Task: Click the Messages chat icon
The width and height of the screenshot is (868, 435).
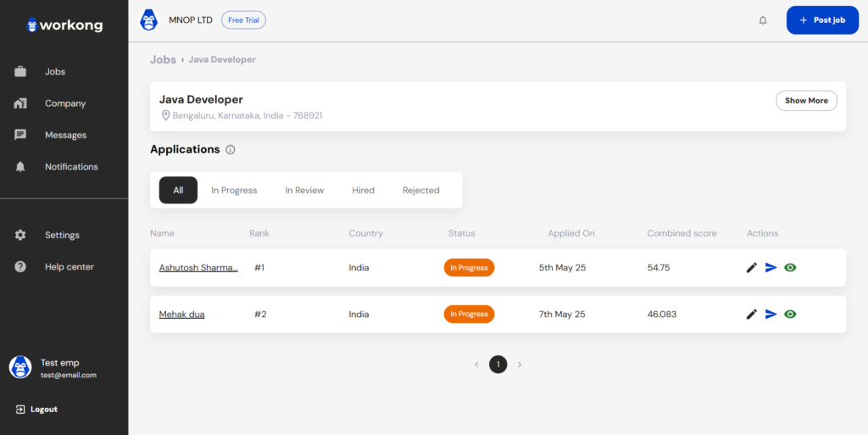Action: pos(20,135)
